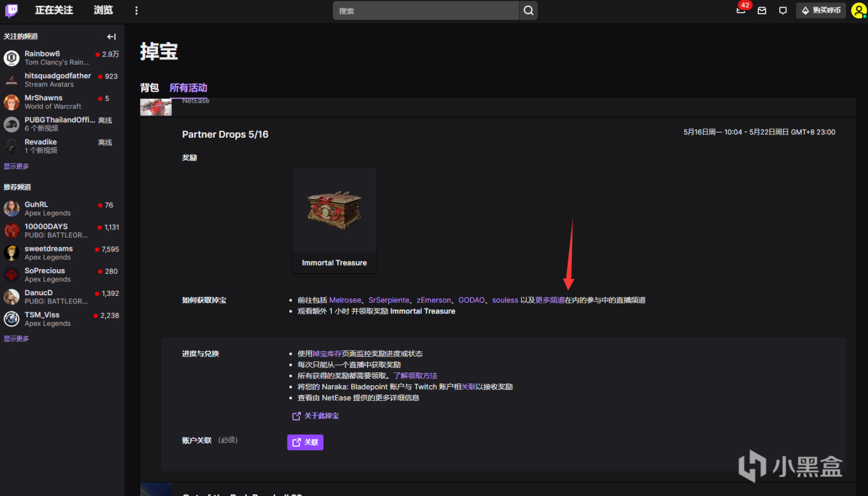This screenshot has width=868, height=496.
Task: Select the Partner Drops 5/16 heading
Action: tap(225, 134)
